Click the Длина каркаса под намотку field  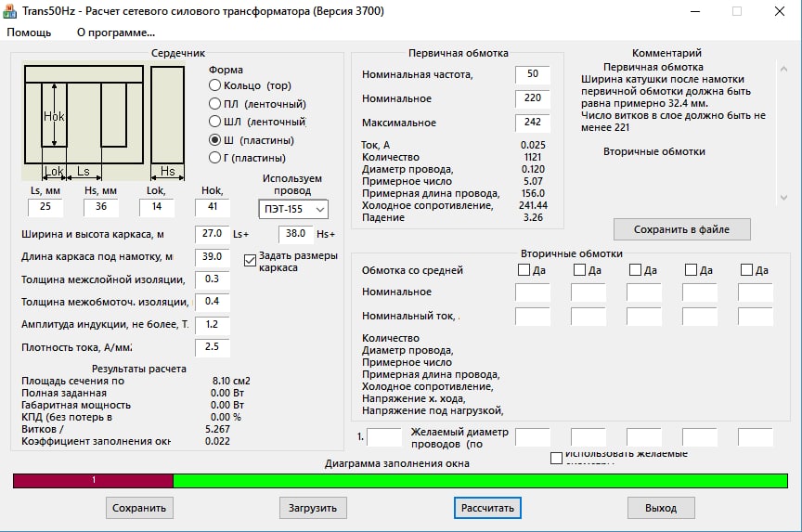click(x=213, y=257)
